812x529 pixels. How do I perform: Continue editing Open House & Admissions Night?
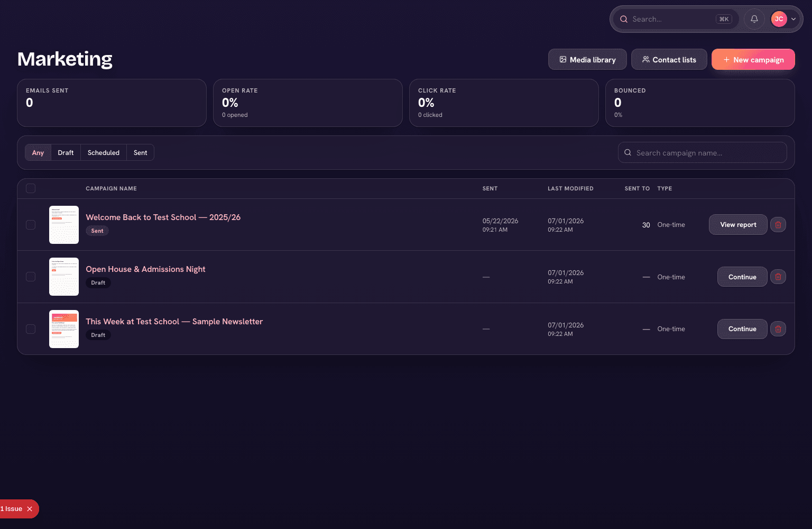742,277
